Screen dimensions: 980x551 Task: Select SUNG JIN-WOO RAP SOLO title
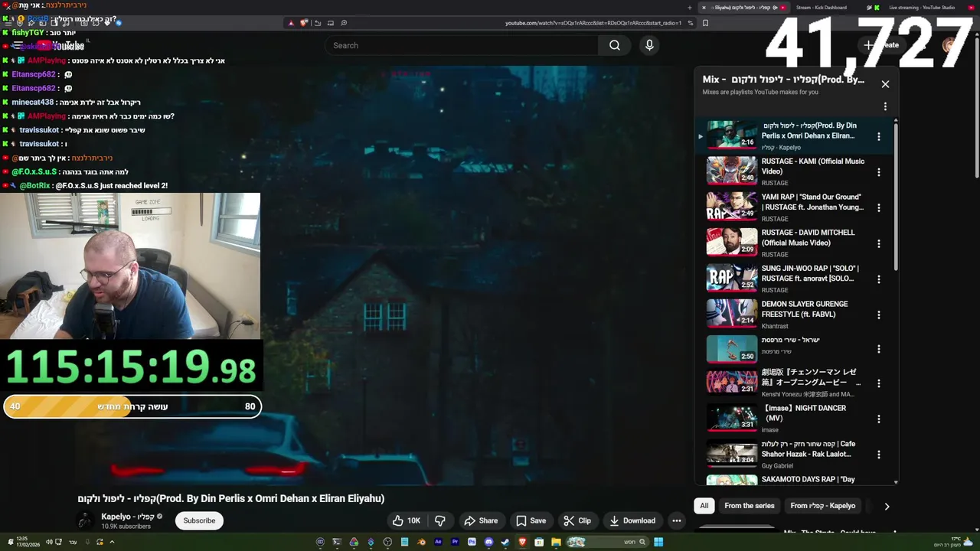pyautogui.click(x=810, y=273)
